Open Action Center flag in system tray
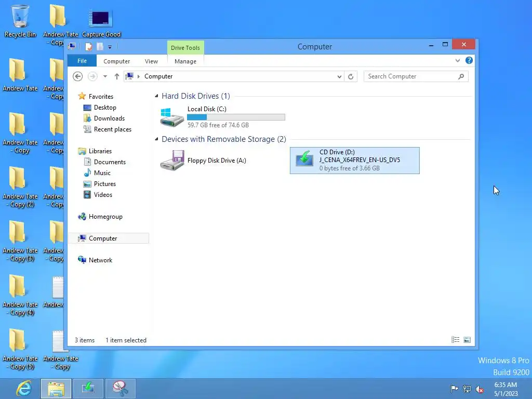532x399 pixels. 454,389
